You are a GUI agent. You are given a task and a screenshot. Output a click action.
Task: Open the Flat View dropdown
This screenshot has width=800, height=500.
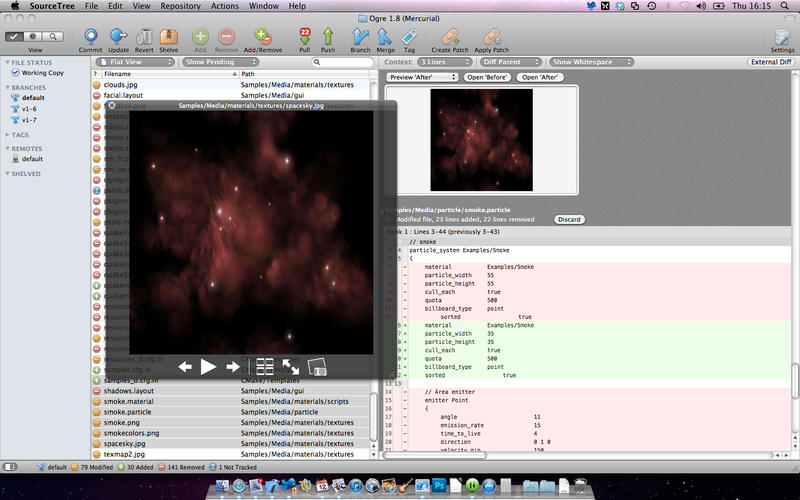pyautogui.click(x=136, y=62)
